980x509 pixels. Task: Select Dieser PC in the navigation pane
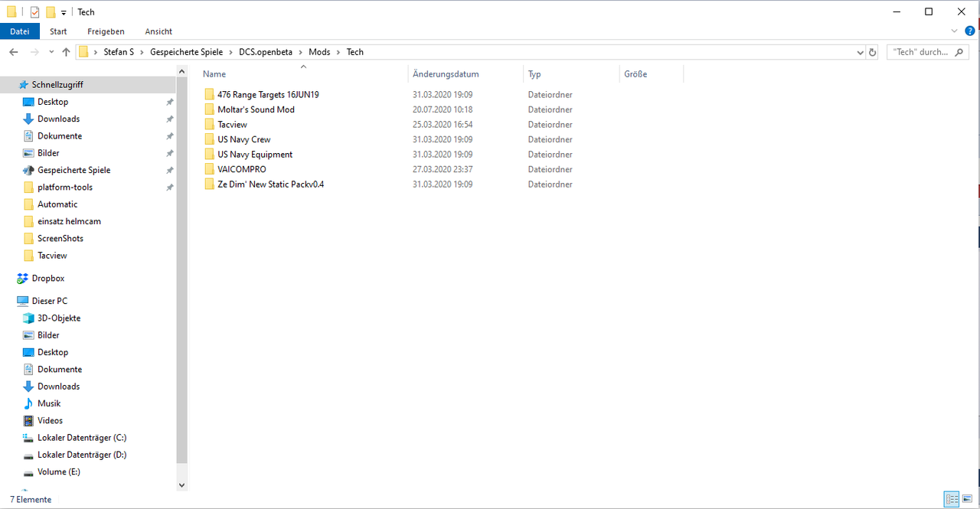49,301
